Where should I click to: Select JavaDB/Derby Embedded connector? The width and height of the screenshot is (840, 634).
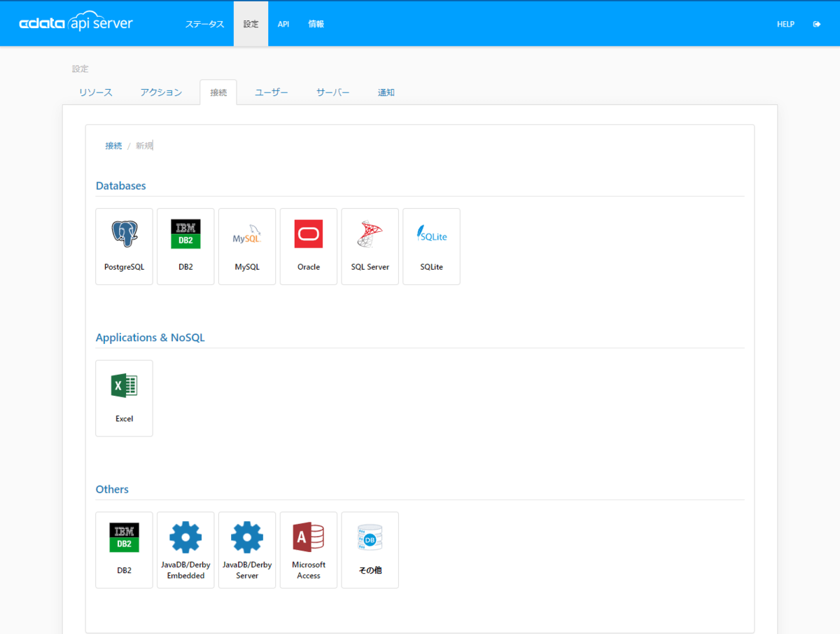185,550
